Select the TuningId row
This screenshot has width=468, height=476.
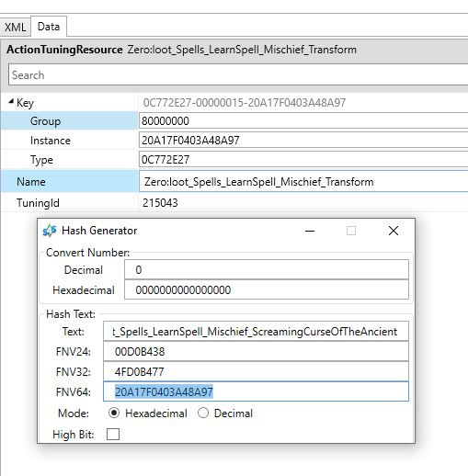click(x=234, y=202)
